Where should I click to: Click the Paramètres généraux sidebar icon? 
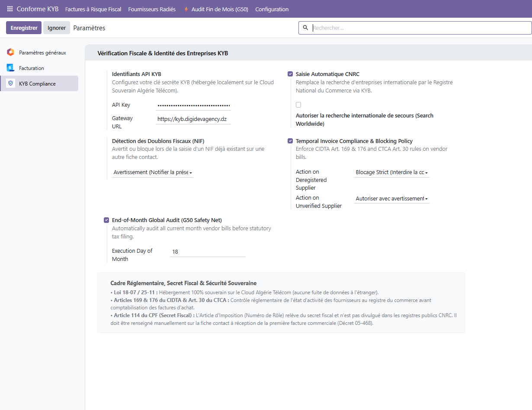click(10, 52)
